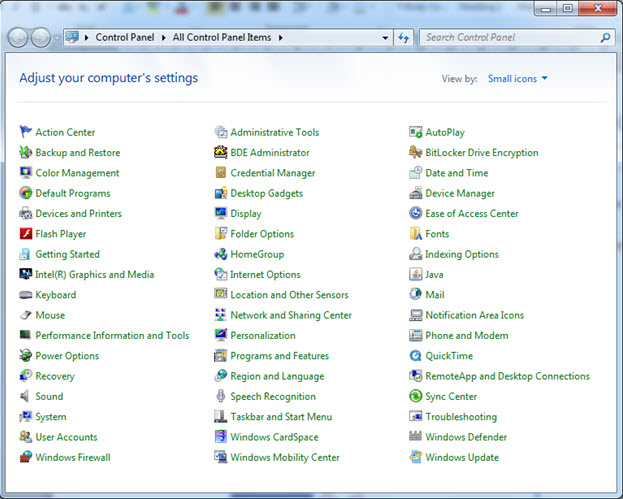This screenshot has height=499, width=623.
Task: Open the Programs and Features link
Action: click(x=279, y=356)
